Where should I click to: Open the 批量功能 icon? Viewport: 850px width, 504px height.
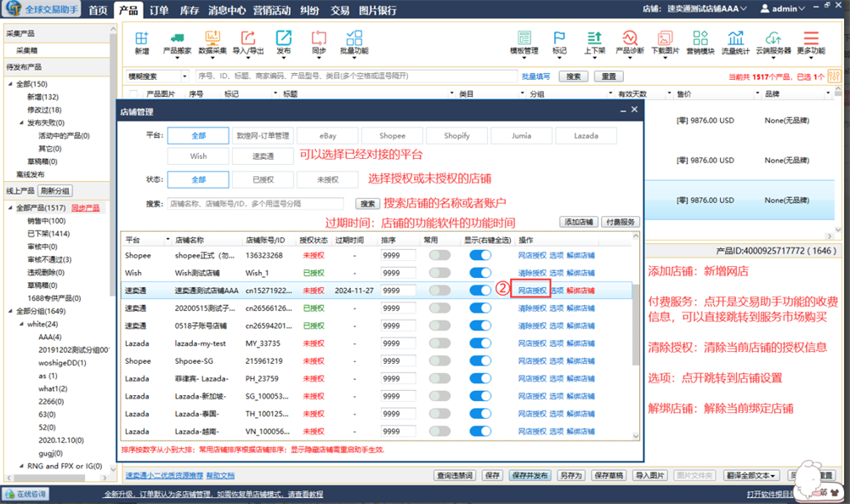(354, 38)
